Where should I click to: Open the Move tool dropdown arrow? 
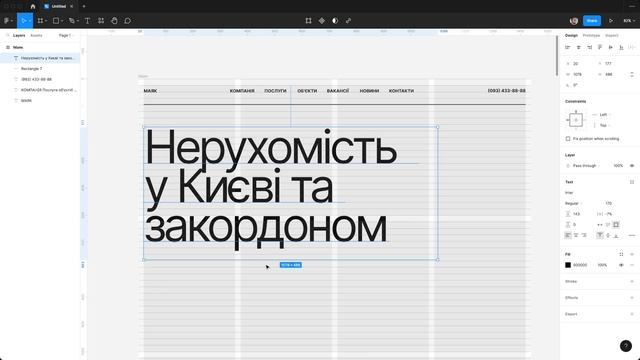point(29,21)
